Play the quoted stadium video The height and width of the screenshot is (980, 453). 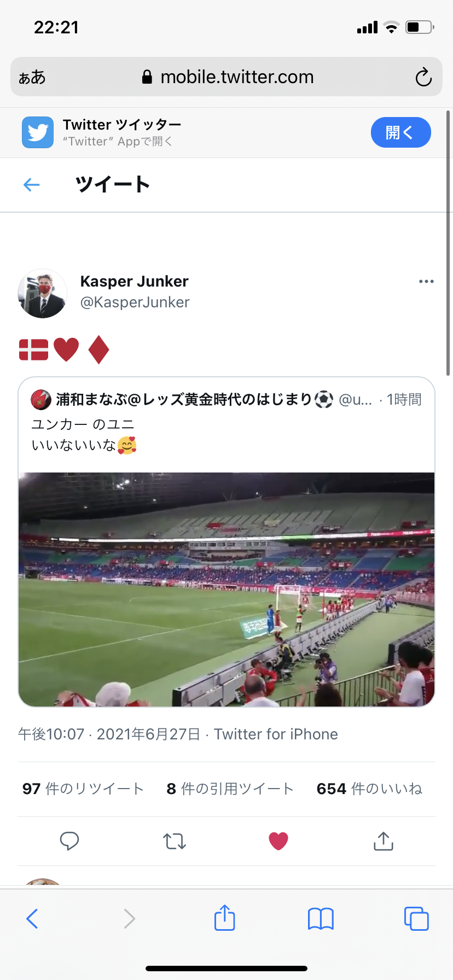click(226, 590)
